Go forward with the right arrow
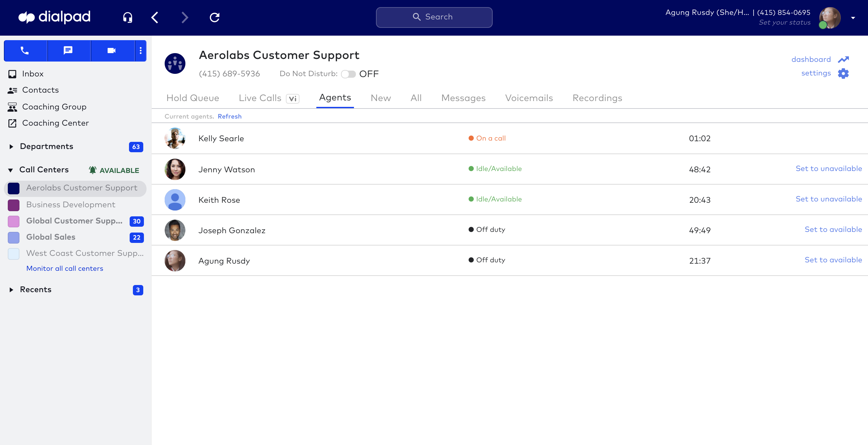 185,17
